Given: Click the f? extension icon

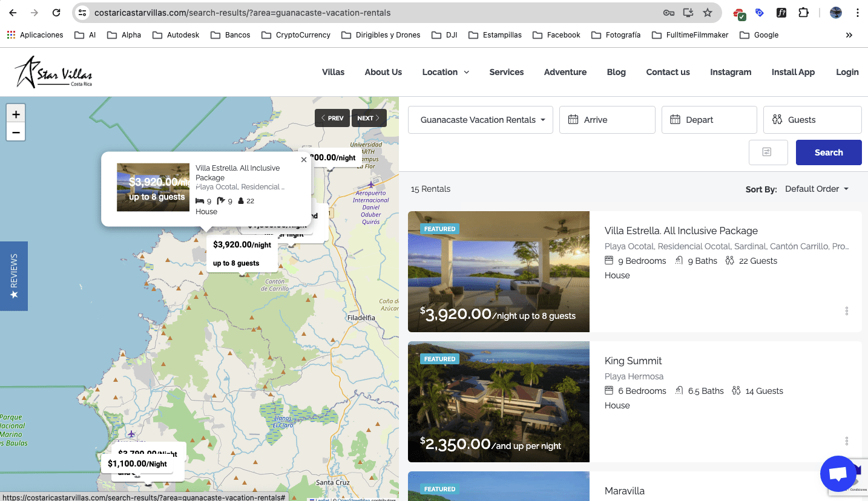Looking at the screenshot, I should click(781, 13).
